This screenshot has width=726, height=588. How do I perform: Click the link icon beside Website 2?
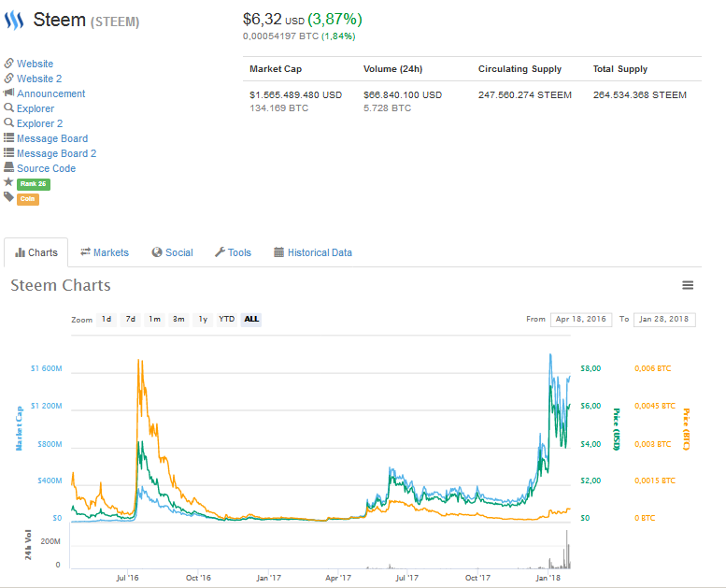point(8,78)
